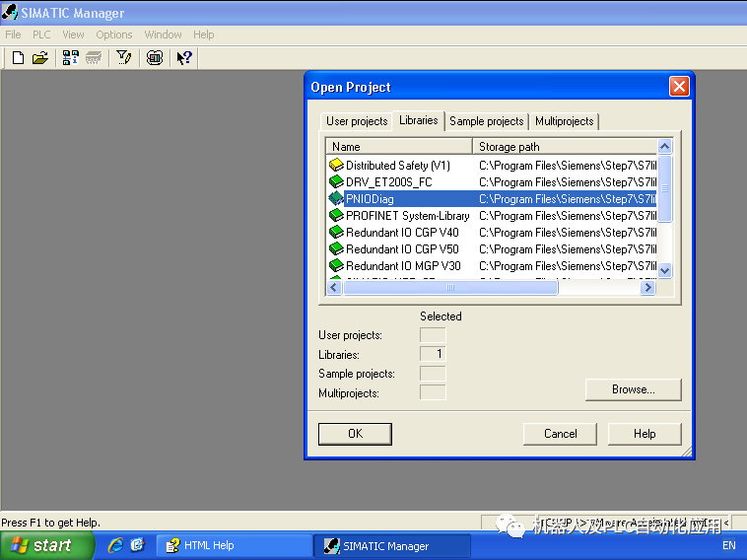Click OK to open the selection
Viewport: 747px width, 560px height.
point(355,434)
